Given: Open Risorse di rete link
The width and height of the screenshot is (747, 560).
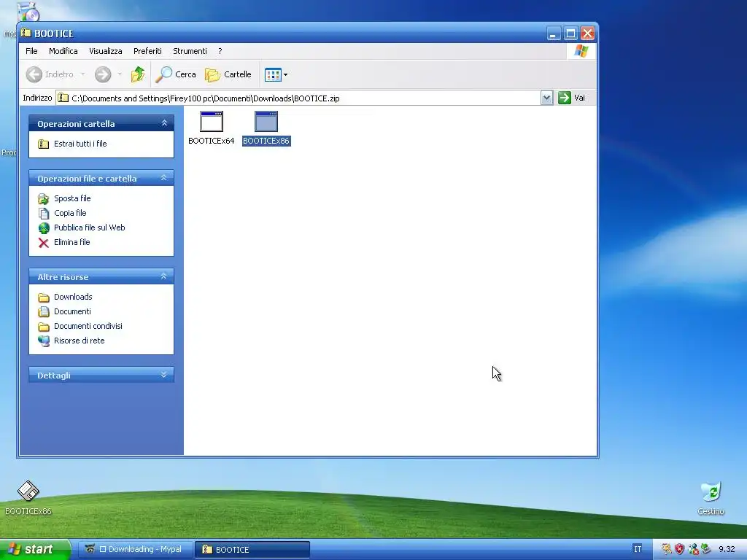Looking at the screenshot, I should 79,341.
